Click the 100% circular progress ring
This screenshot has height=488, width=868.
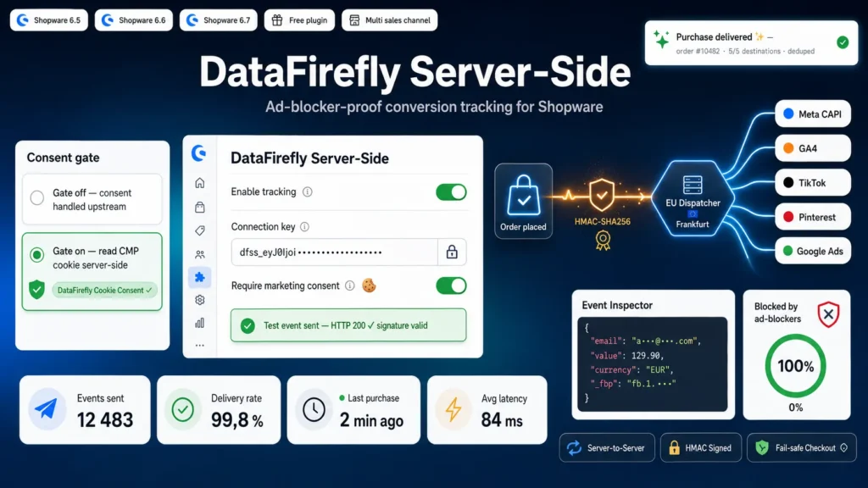[795, 366]
